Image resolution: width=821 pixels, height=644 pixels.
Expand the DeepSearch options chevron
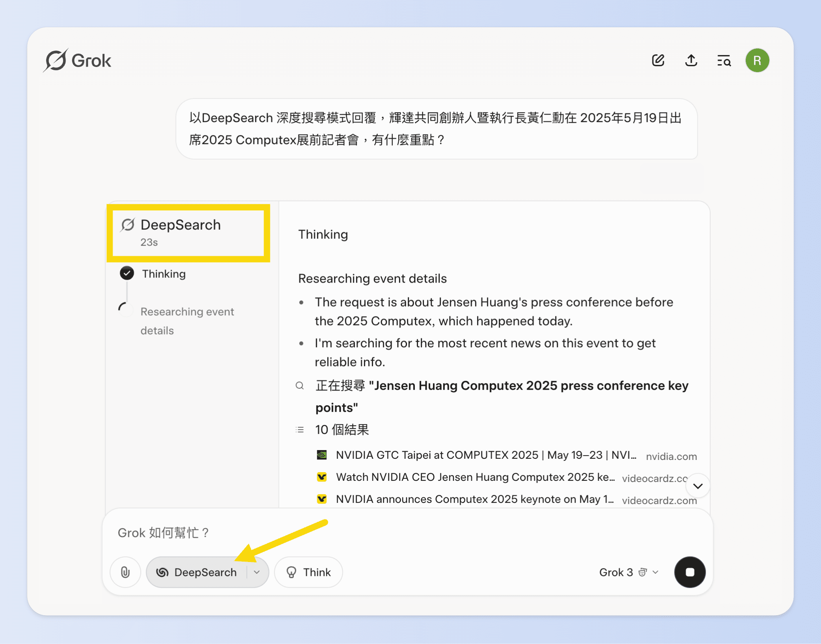(x=257, y=572)
